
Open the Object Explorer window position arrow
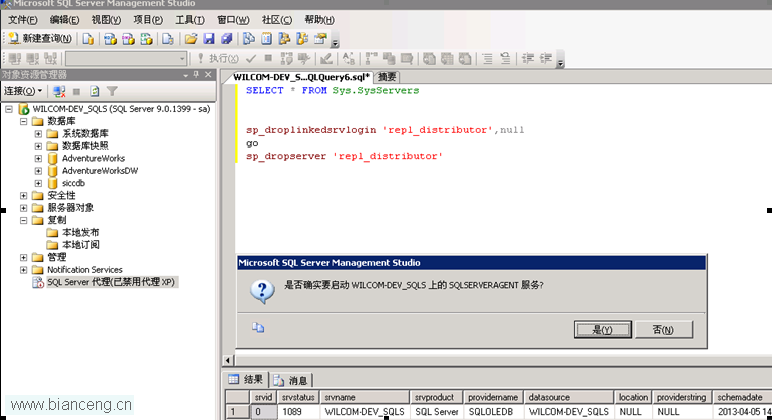tap(186, 75)
